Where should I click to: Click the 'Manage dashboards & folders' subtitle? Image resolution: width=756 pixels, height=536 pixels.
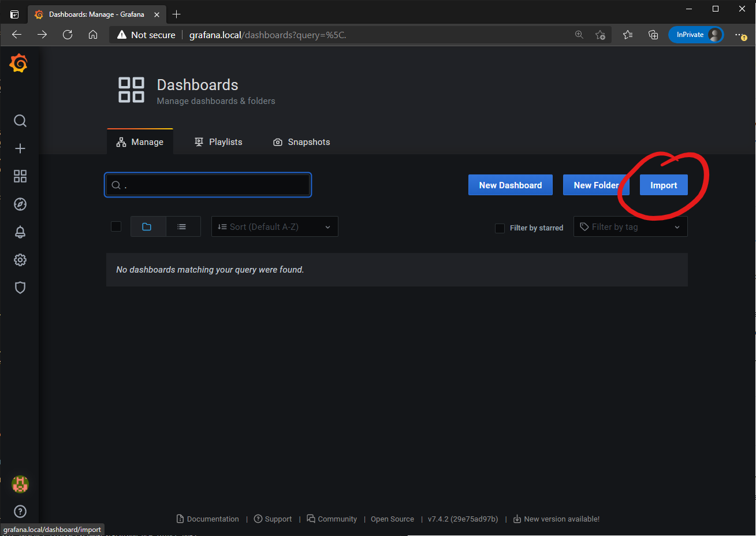[x=216, y=101]
